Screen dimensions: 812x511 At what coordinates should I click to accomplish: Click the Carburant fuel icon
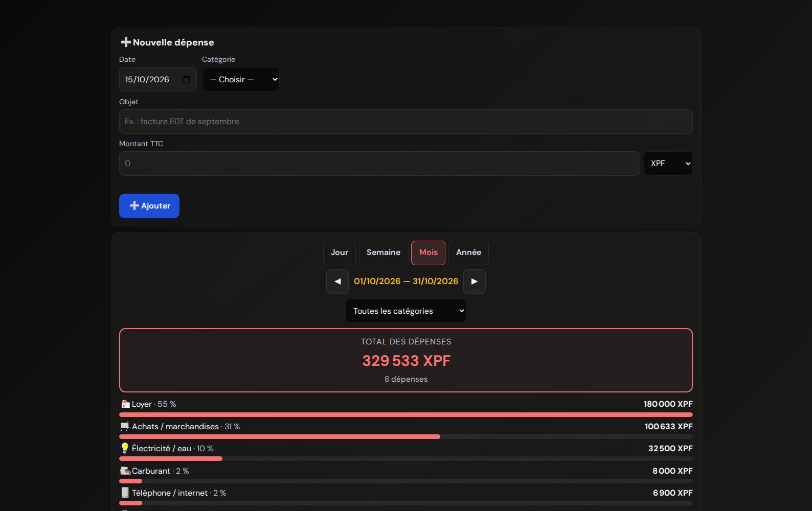125,471
